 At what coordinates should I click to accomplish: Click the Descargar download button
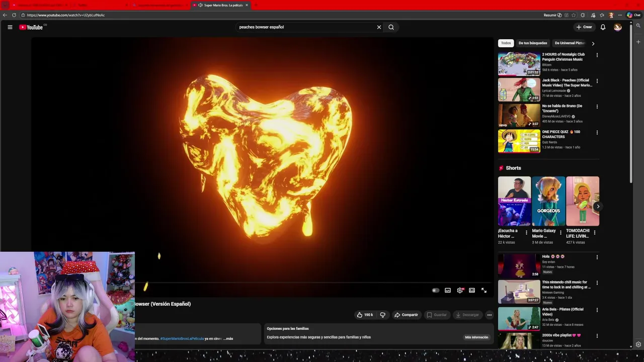(x=467, y=315)
